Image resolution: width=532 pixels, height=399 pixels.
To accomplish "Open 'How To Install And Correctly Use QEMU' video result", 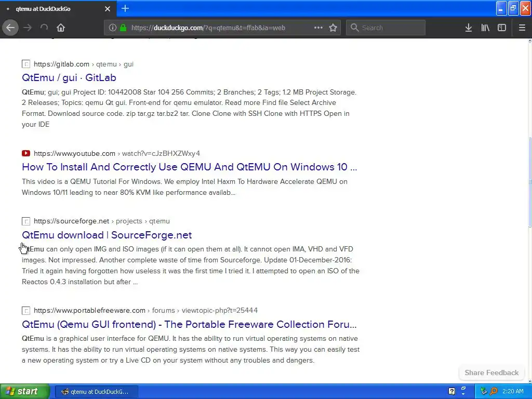I will click(x=189, y=167).
